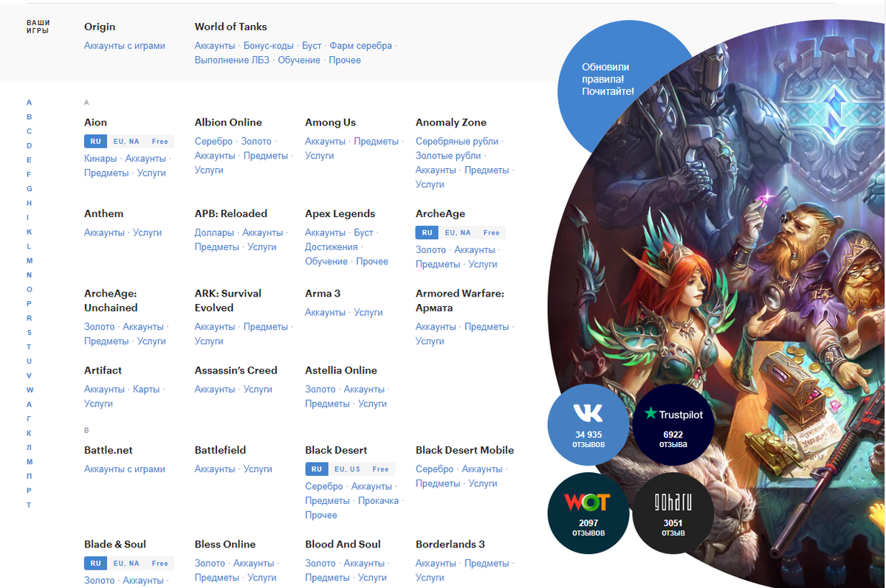Jump to letter D in alphabet index

(30, 145)
